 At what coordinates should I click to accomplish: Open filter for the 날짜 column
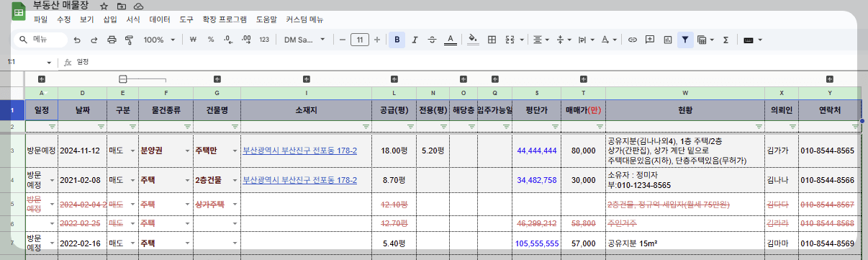point(101,126)
